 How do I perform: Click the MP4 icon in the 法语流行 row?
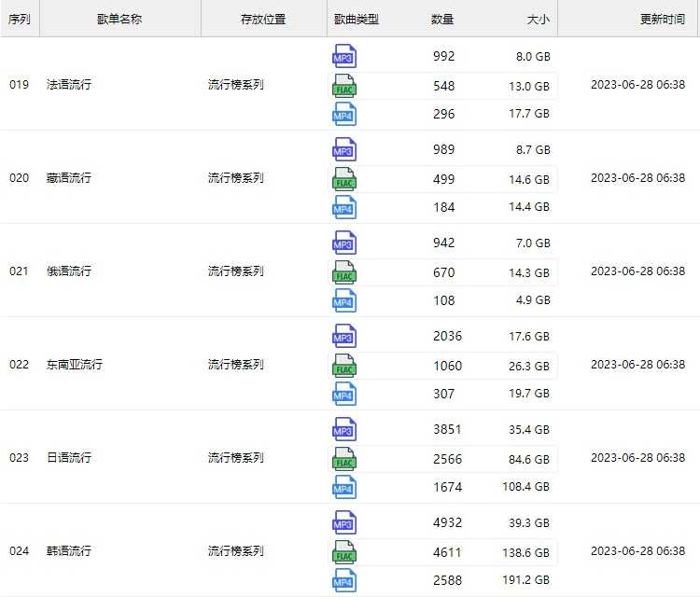point(344,114)
